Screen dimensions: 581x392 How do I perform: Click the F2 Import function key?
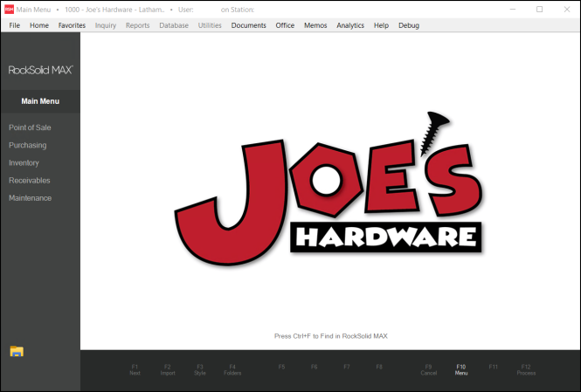[168, 370]
